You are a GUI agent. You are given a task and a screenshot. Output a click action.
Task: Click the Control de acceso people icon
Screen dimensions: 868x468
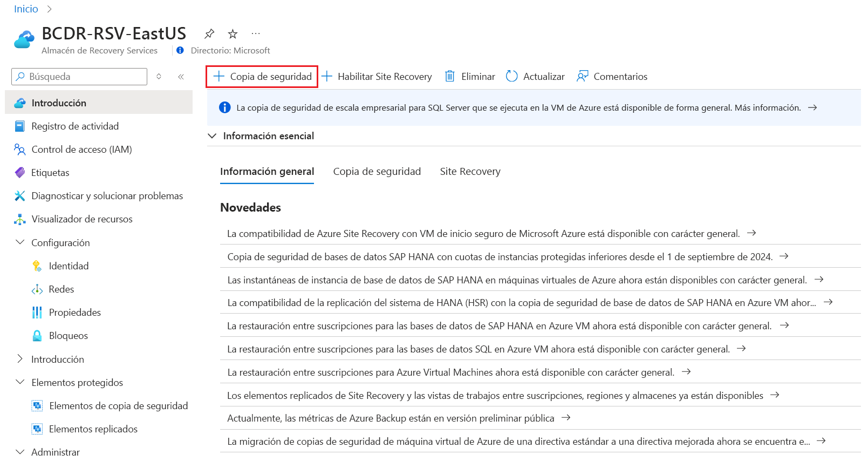19,150
